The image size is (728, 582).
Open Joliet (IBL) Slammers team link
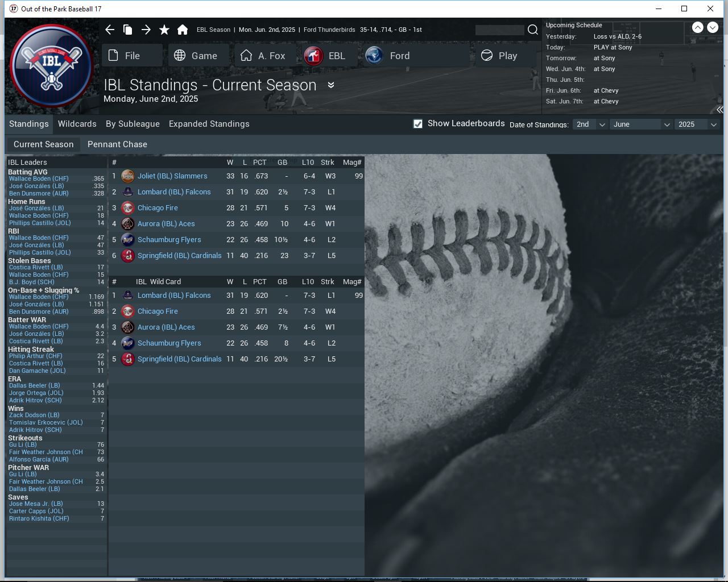172,176
